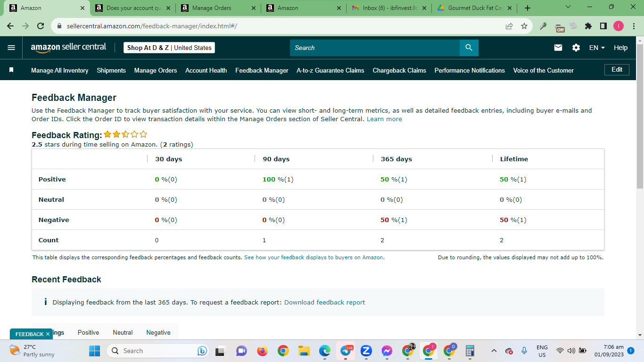
Task: Open Performance Notifications
Action: pyautogui.click(x=470, y=70)
